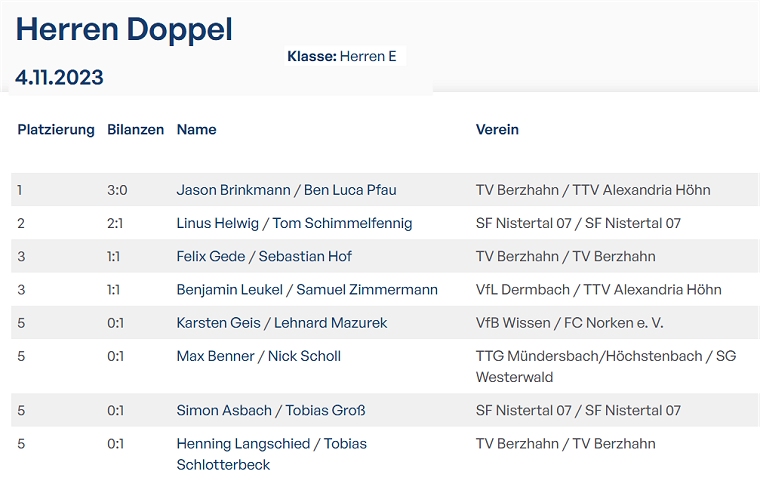Click the Klasse Herren E label
Screen dimensions: 760x493
tap(341, 57)
